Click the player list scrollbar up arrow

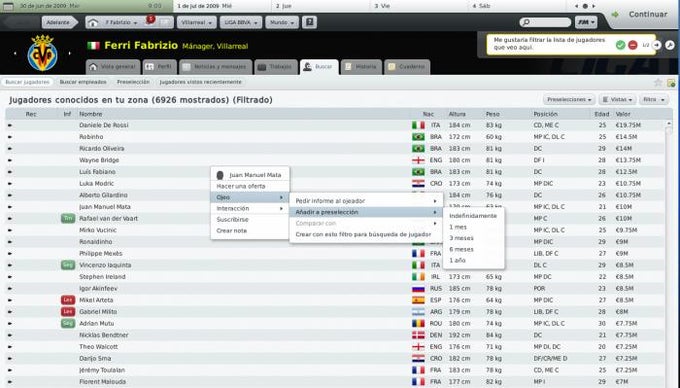click(668, 124)
